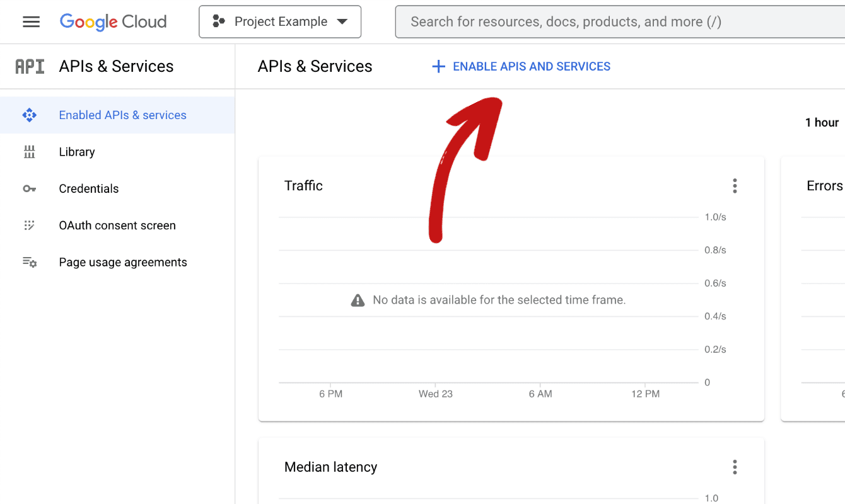The width and height of the screenshot is (845, 504).
Task: Select Enabled APIs & services in sidebar
Action: (117, 115)
